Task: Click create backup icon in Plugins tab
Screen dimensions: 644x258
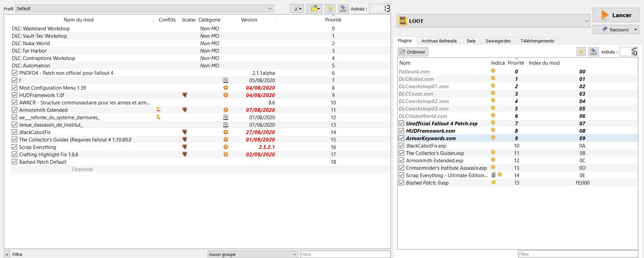Action: [x=593, y=52]
